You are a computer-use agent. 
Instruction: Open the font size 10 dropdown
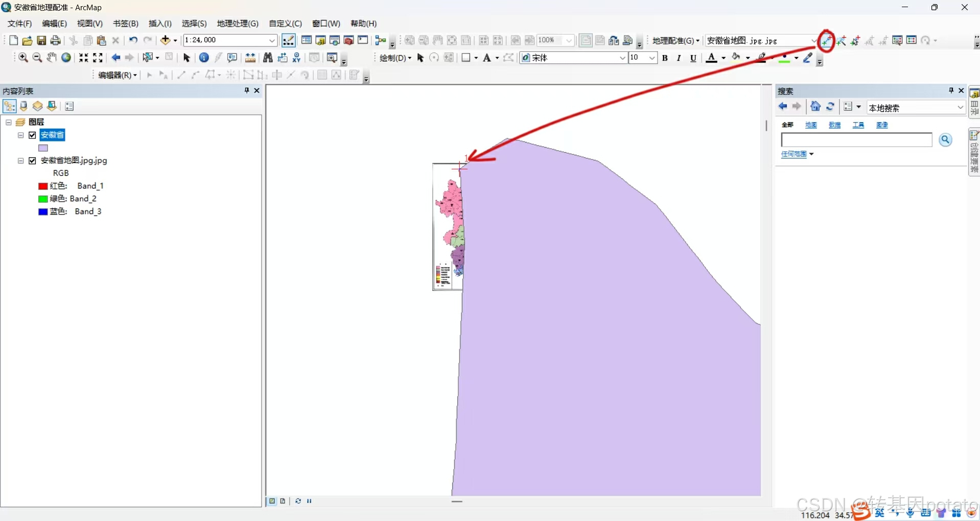pos(652,58)
